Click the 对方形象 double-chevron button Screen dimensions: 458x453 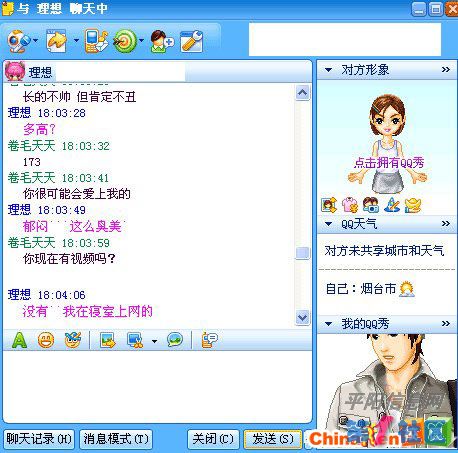(446, 70)
